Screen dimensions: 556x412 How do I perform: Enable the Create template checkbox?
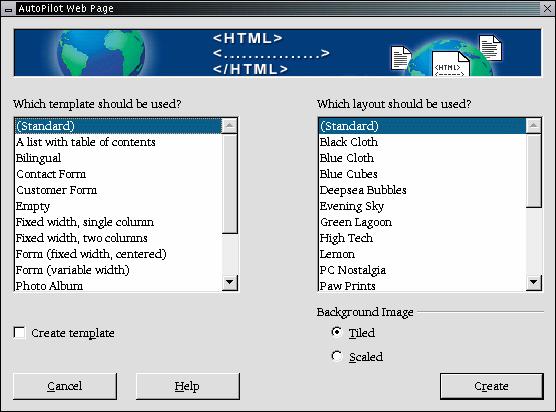[x=20, y=333]
